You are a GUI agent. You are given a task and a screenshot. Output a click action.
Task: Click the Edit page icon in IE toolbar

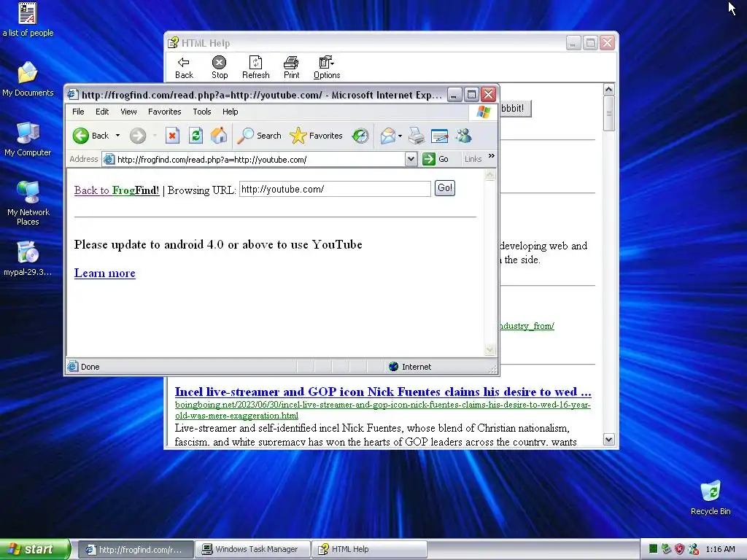coord(439,136)
